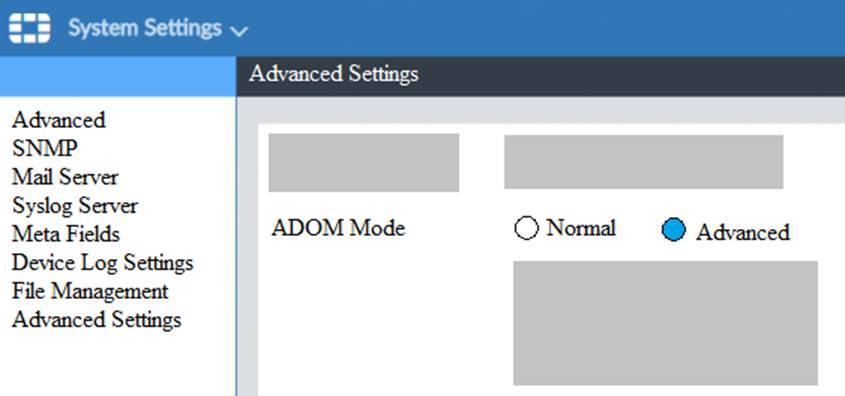This screenshot has width=845, height=396.
Task: Go to Mail Server in sidebar
Action: 65,177
